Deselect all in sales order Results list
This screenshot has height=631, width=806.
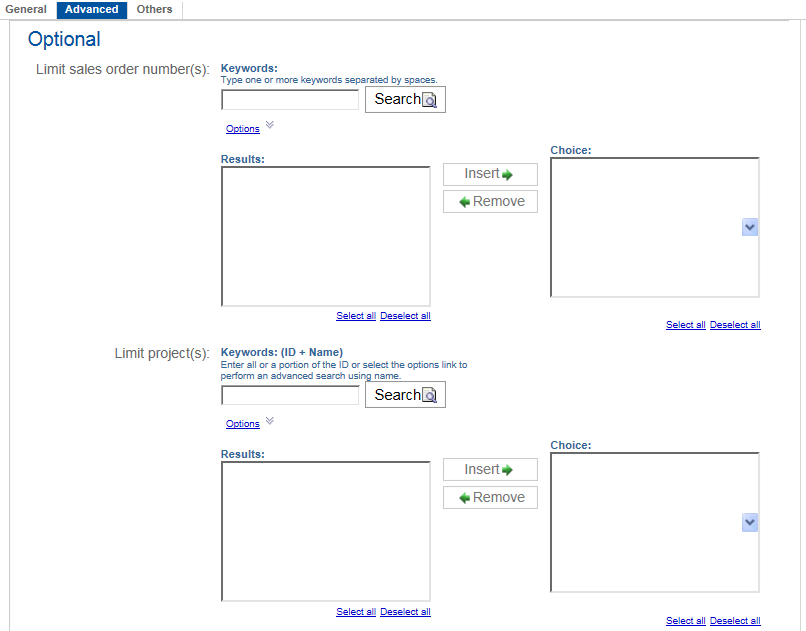pos(405,316)
